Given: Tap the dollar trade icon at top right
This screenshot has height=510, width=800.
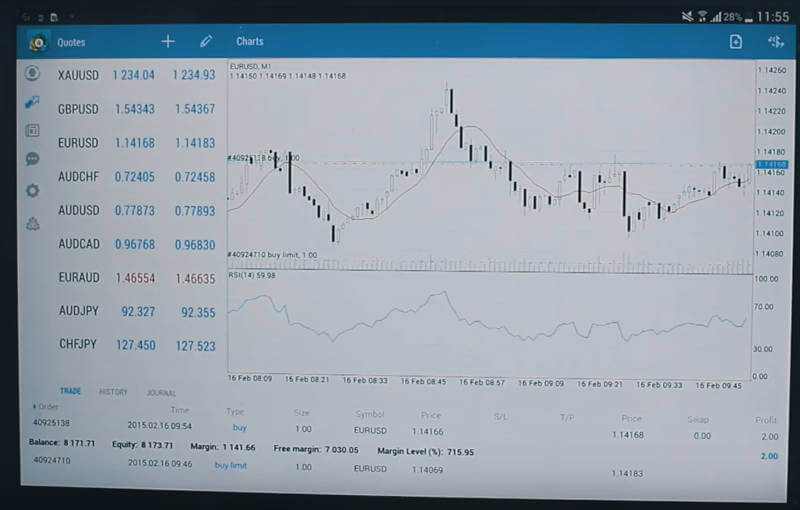Looking at the screenshot, I should click(x=774, y=42).
